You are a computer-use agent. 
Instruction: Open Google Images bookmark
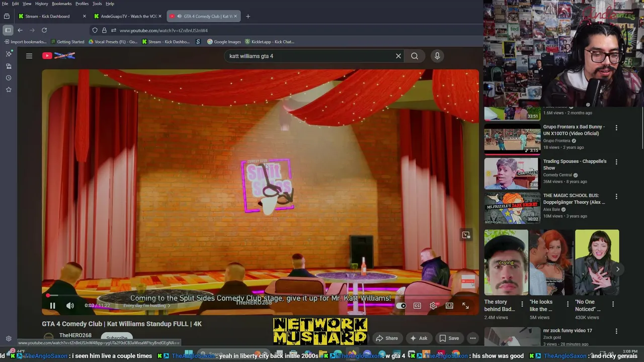224,42
